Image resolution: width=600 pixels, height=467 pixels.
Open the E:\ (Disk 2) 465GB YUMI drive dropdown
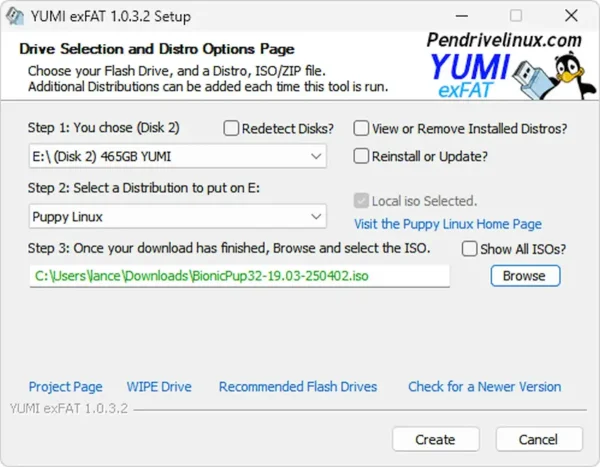click(178, 156)
